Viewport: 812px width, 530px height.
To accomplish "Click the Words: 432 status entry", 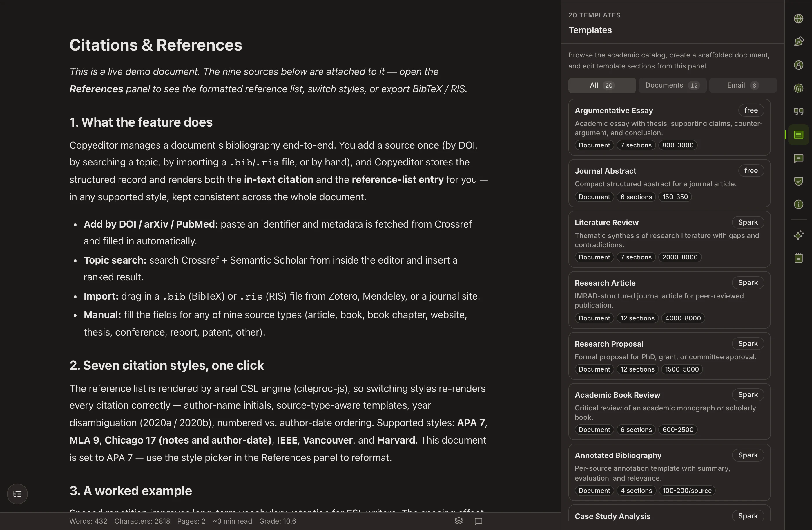I will click(x=88, y=521).
